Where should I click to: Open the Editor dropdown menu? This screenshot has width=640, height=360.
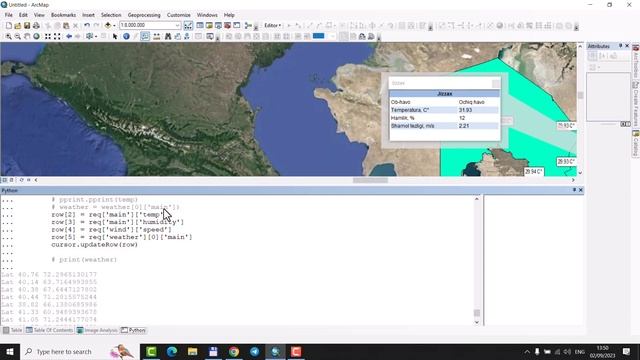[x=273, y=25]
